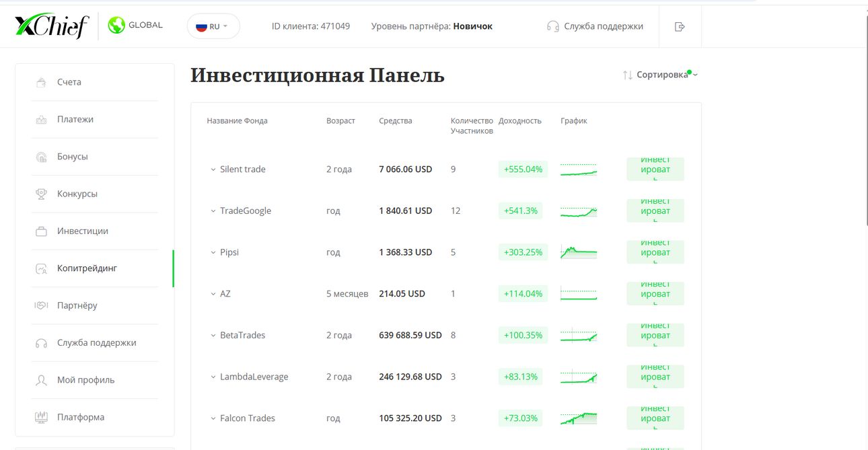Click the +114.04% yield badge
The height and width of the screenshot is (450, 868).
click(523, 293)
